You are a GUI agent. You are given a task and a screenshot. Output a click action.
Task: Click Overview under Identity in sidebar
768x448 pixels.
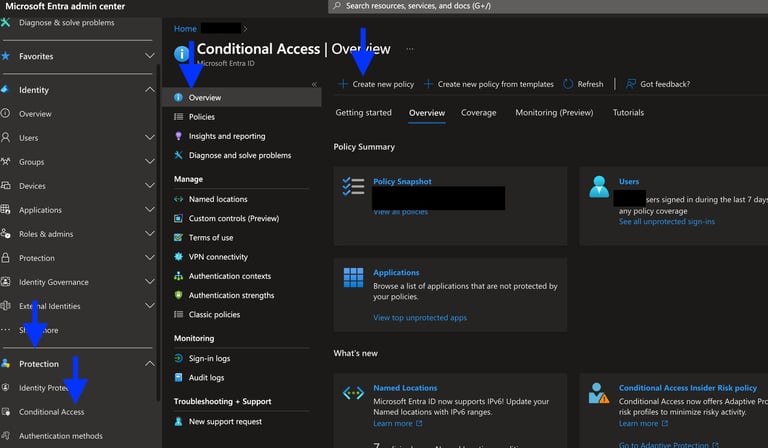pos(35,114)
